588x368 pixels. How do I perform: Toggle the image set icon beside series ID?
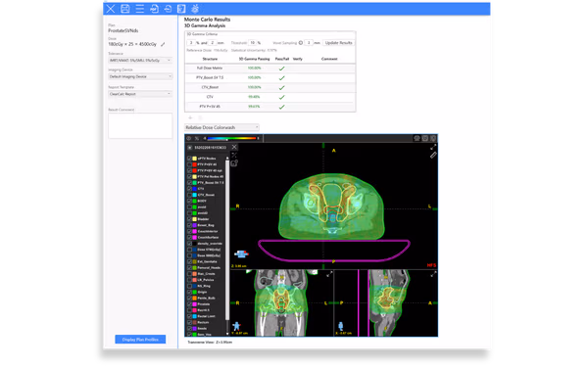(190, 148)
